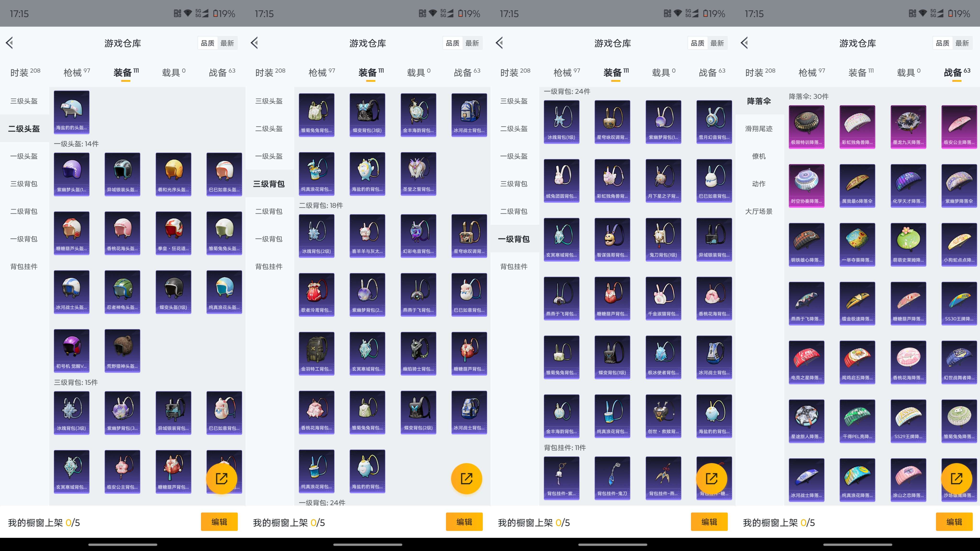Select 背包挂件 sidebar entry in 二级头盔 screen
This screenshot has width=980, height=551.
[24, 267]
